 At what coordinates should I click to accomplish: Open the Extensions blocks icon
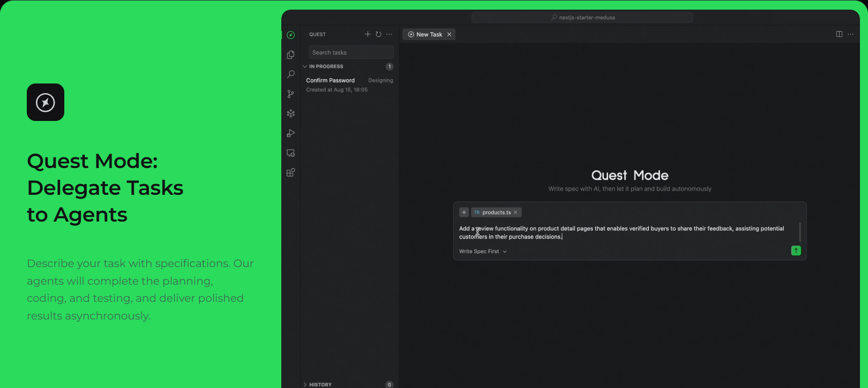290,172
